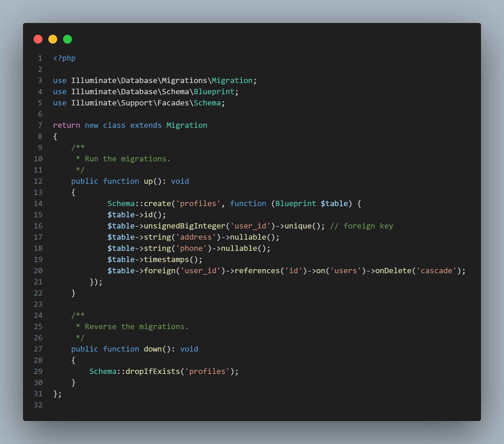
Task: Place cursor on unsignedBigInteger method
Action: [x=185, y=226]
